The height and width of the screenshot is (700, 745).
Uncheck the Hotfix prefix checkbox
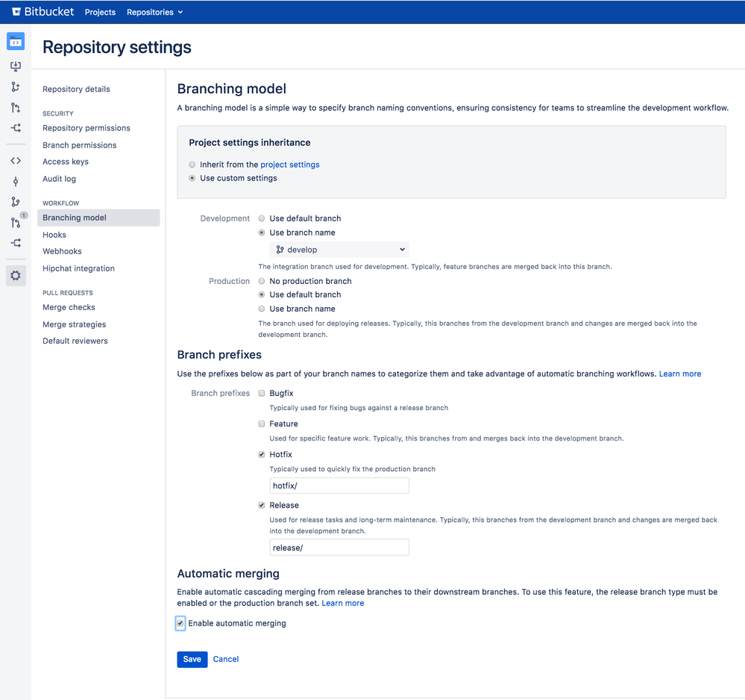click(x=261, y=455)
